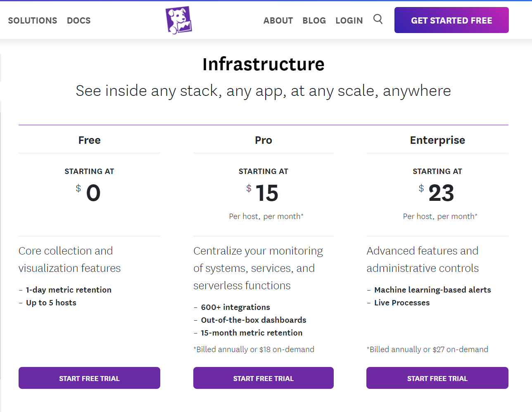The image size is (532, 412).
Task: Click '600+ integrations' feature
Action: pos(235,307)
